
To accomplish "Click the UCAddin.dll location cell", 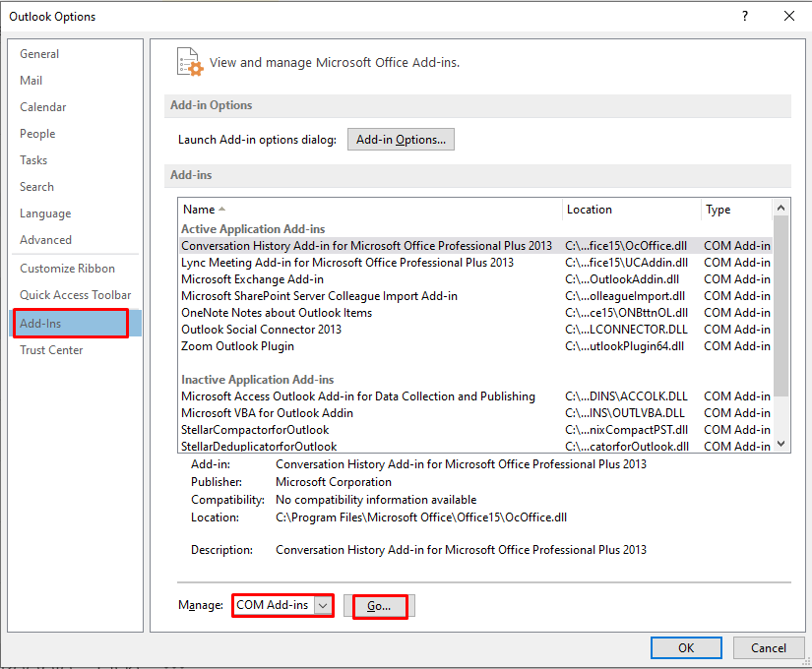I will click(x=627, y=263).
